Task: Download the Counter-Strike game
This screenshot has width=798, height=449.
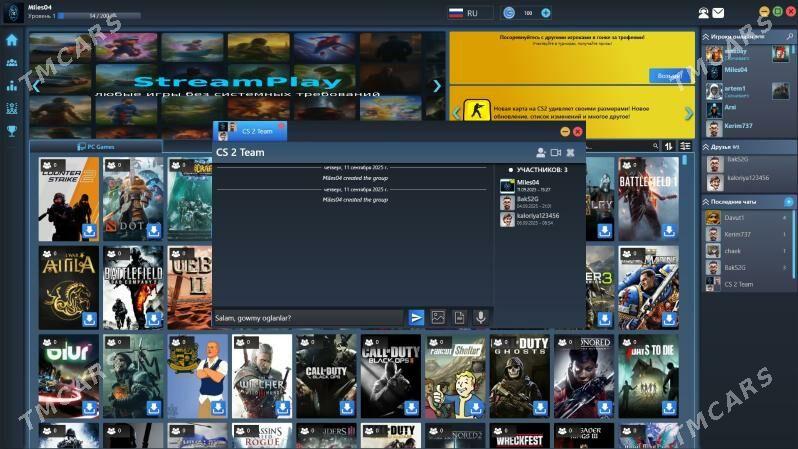Action: click(x=89, y=231)
